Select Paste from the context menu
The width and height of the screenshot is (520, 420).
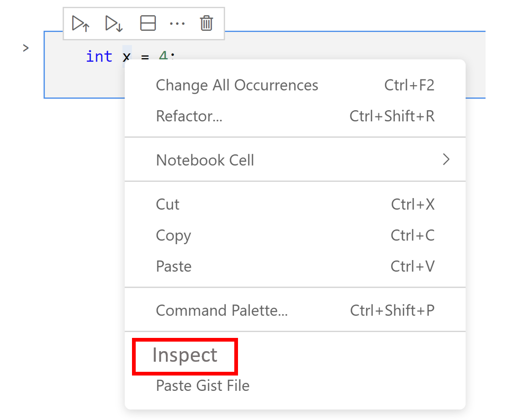173,266
